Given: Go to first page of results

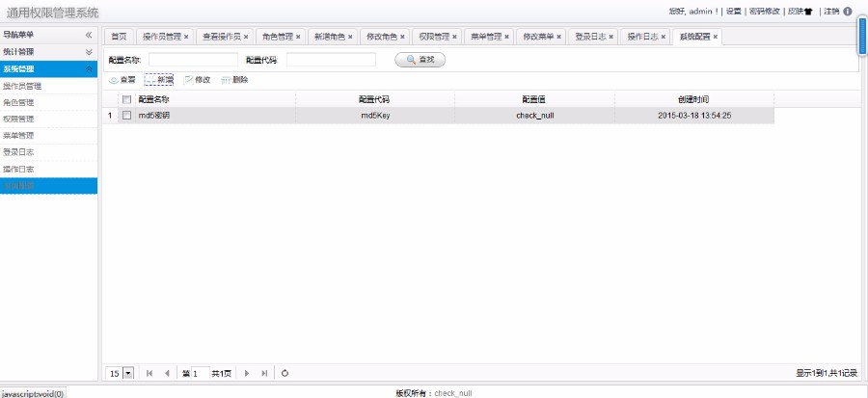Looking at the screenshot, I should [149, 374].
